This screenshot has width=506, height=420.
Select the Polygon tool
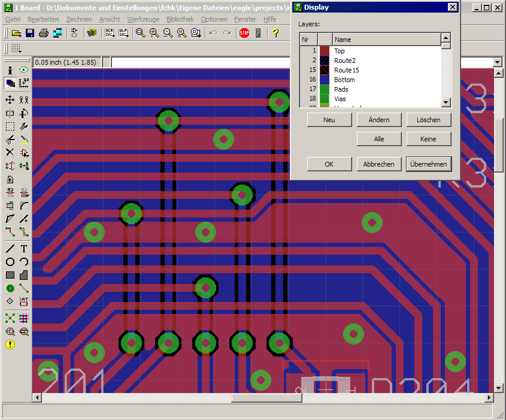coord(24,275)
